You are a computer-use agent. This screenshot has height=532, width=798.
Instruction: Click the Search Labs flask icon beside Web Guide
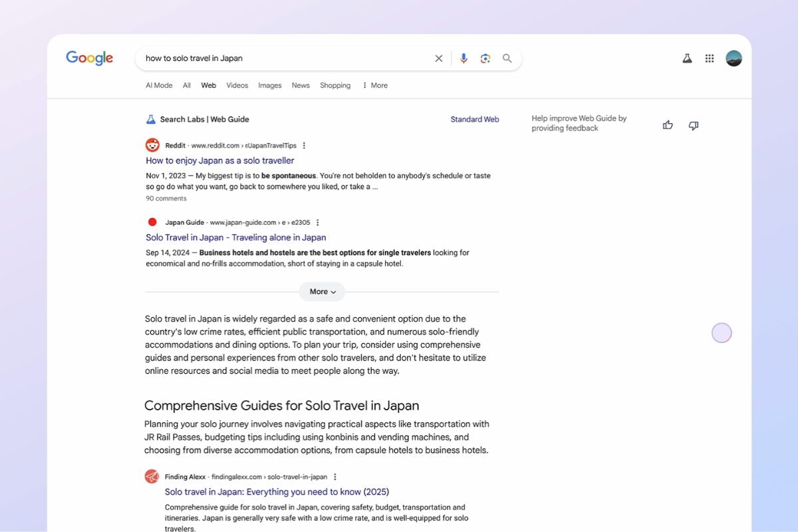150,120
